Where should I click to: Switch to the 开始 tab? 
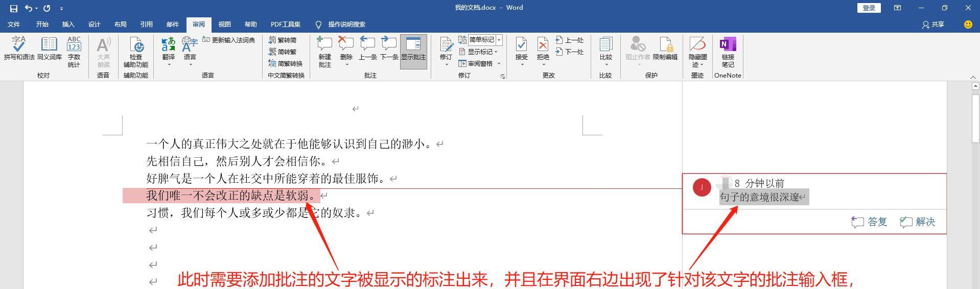42,25
